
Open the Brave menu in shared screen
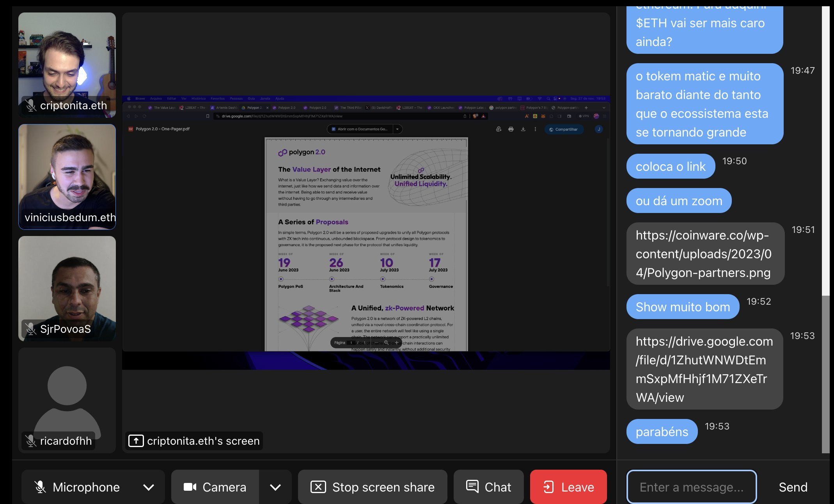pyautogui.click(x=140, y=98)
